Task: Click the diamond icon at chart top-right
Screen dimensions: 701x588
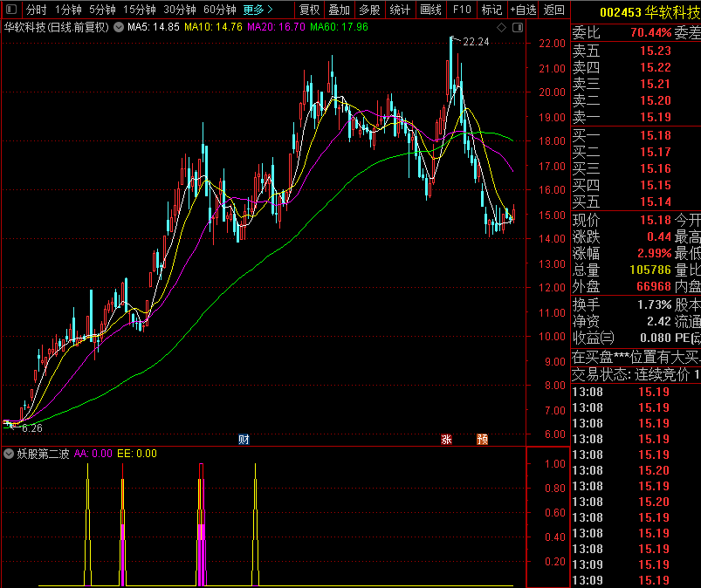Action: click(x=500, y=28)
